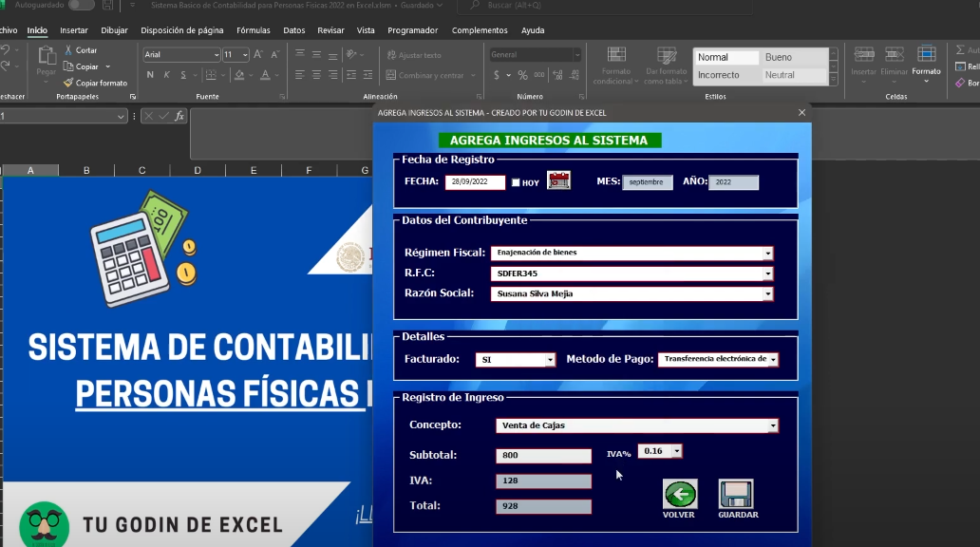This screenshot has width=980, height=547.
Task: Open Formato condicional
Action: pos(616,65)
